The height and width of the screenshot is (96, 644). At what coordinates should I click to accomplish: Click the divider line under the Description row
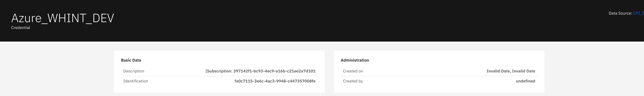(x=219, y=76)
